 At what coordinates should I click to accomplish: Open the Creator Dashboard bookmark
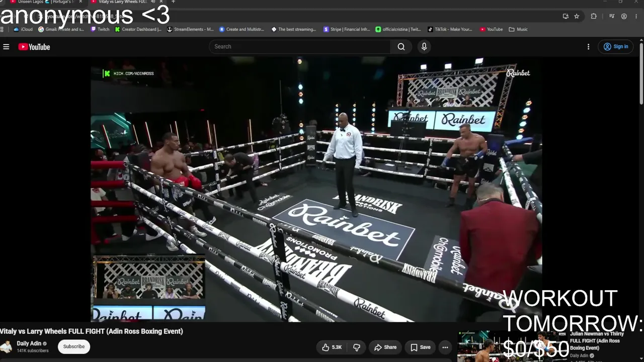(138, 29)
